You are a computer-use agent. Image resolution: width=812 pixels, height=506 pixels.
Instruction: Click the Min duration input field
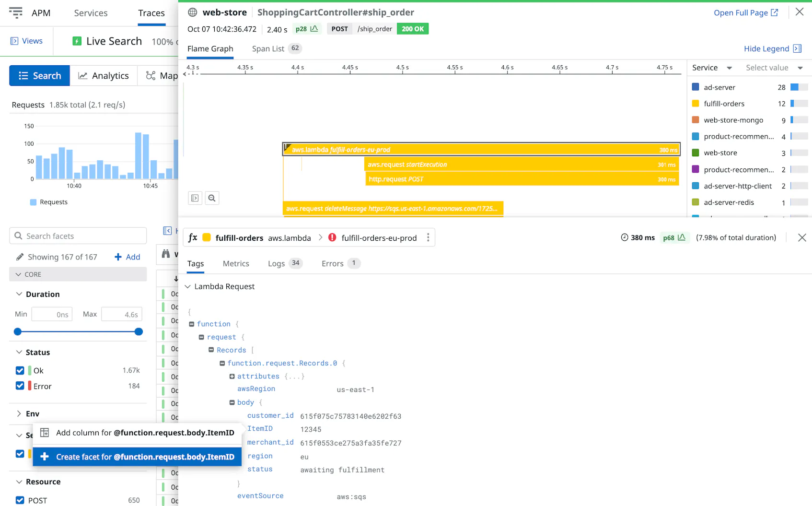pos(52,314)
